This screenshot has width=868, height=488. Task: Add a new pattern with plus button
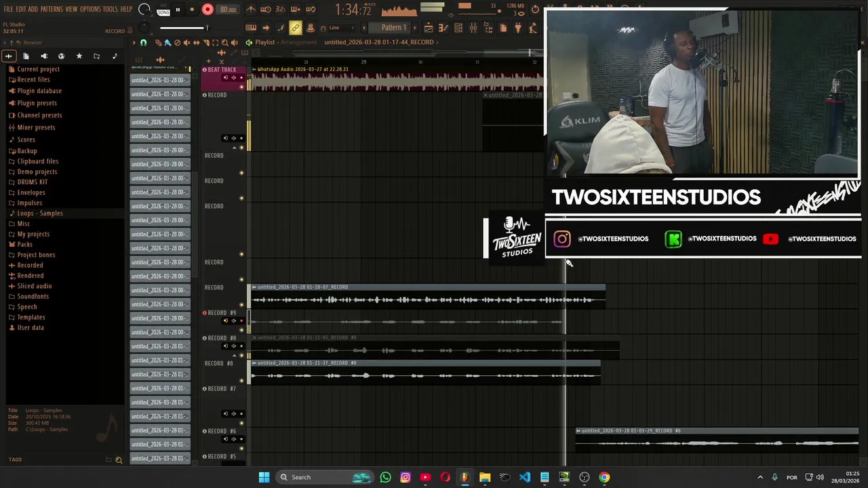[414, 28]
